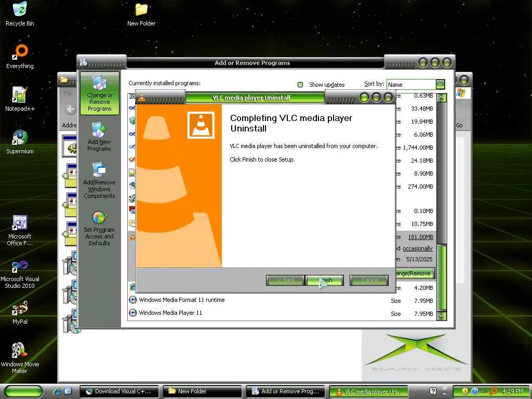
Task: Click the Change/Remove button
Action: [415, 273]
